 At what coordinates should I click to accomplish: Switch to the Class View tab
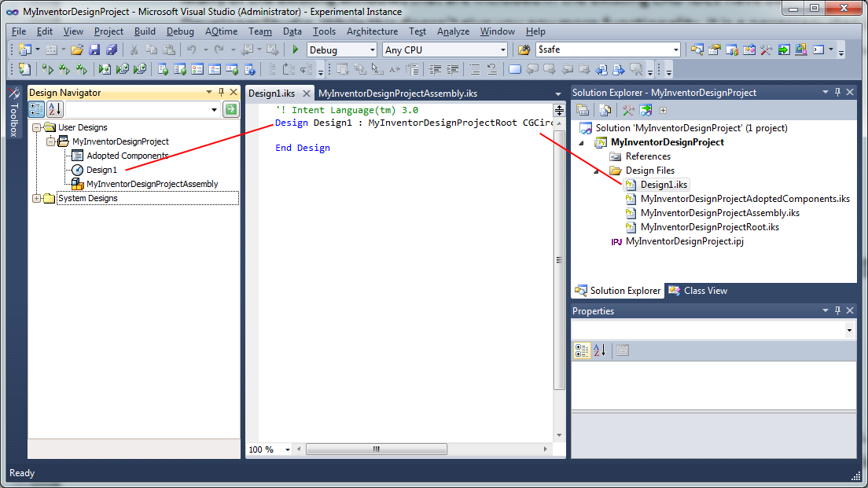(x=698, y=291)
